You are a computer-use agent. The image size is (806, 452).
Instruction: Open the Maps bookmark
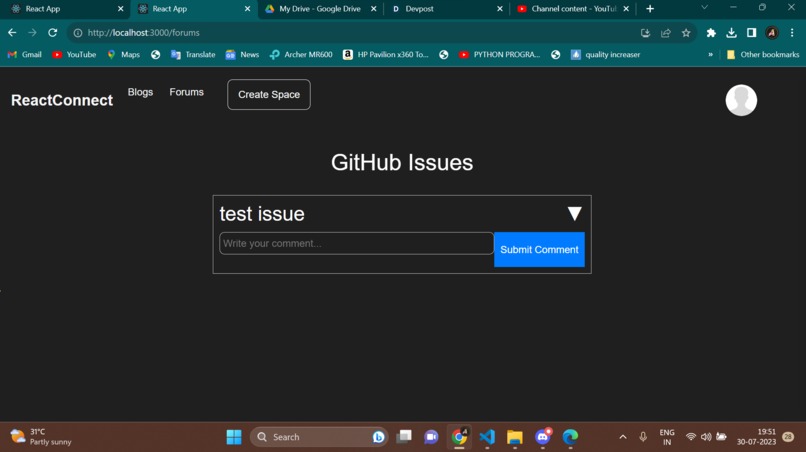coord(123,55)
